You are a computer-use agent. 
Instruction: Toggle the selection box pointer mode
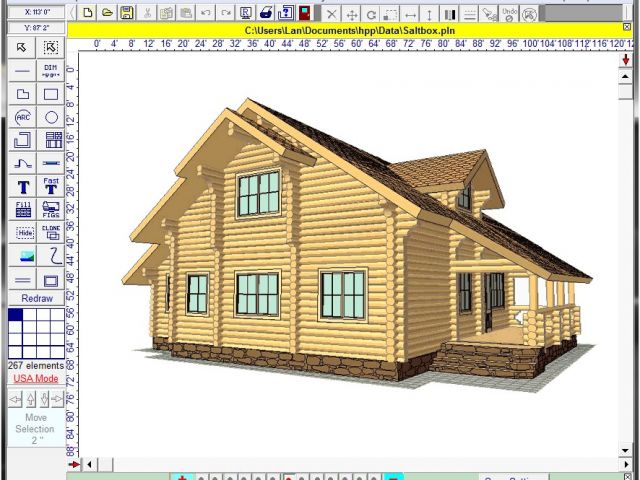click(51, 47)
